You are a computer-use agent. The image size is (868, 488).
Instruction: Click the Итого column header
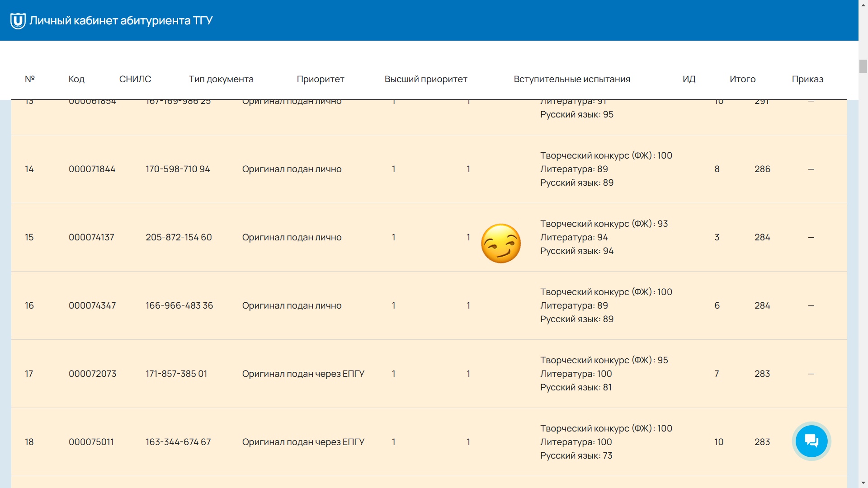point(743,79)
